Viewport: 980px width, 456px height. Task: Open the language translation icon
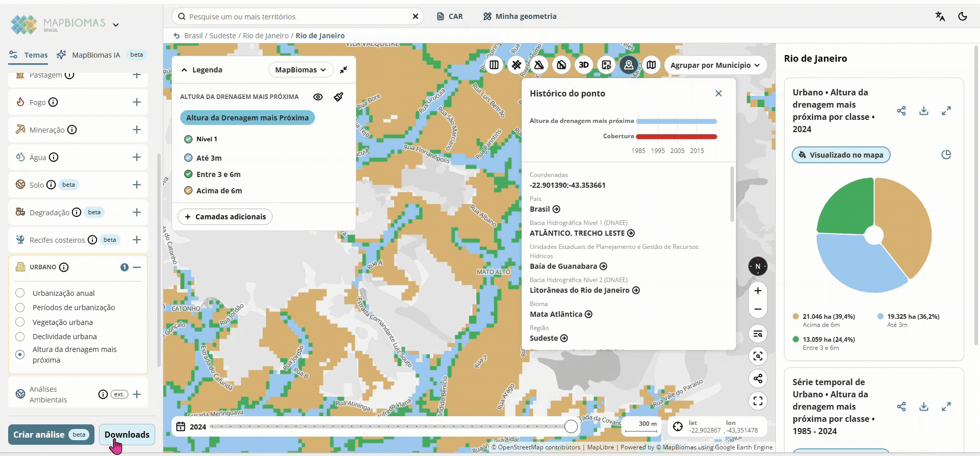point(940,16)
